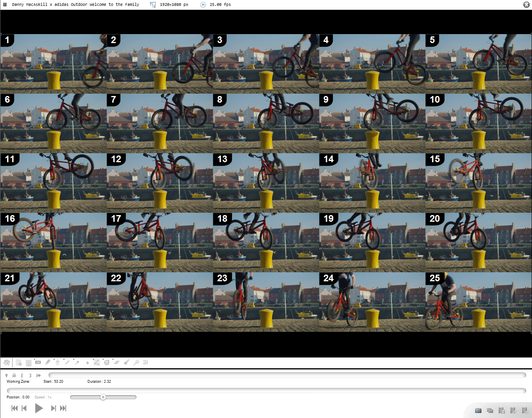The image size is (532, 418).
Task: Select the hand move tool
Action: (x=7, y=362)
